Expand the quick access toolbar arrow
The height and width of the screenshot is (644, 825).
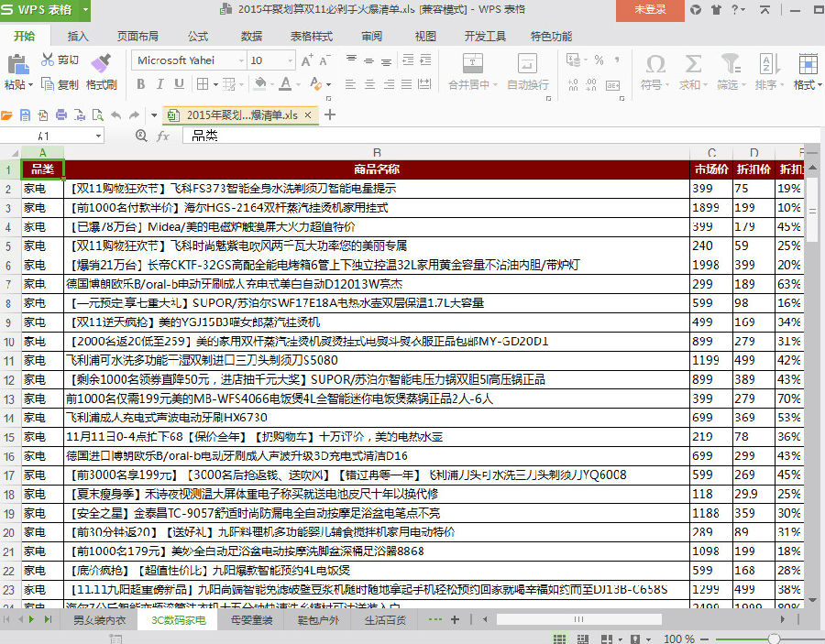[154, 115]
